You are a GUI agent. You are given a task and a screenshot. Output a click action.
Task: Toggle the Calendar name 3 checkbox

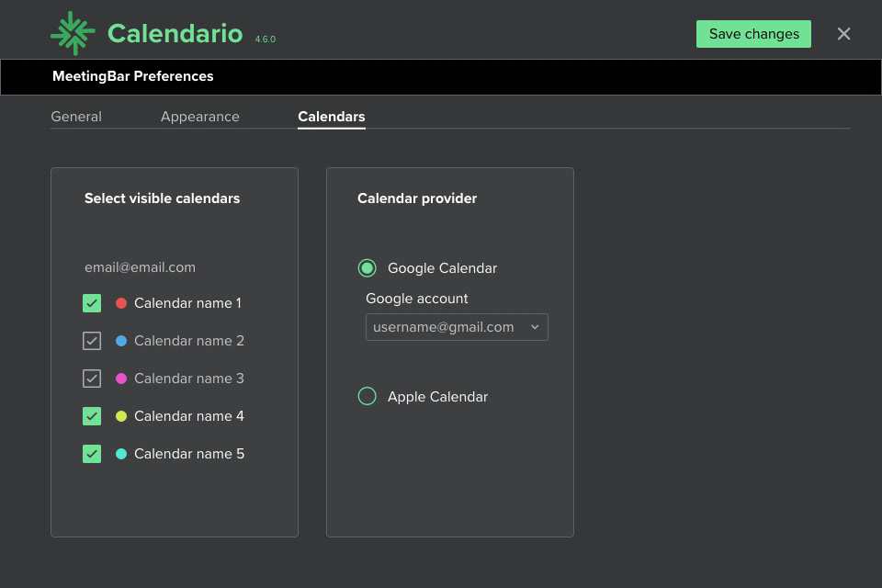92,379
